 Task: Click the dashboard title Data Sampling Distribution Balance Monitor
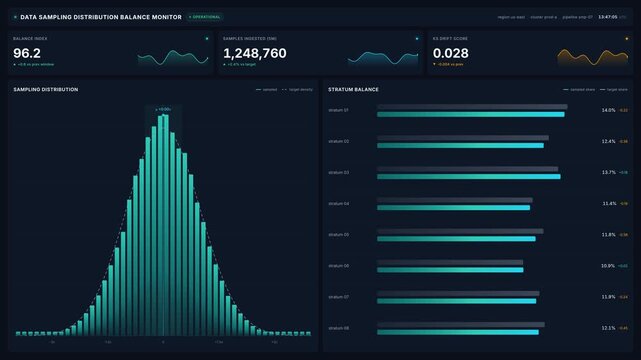101,17
